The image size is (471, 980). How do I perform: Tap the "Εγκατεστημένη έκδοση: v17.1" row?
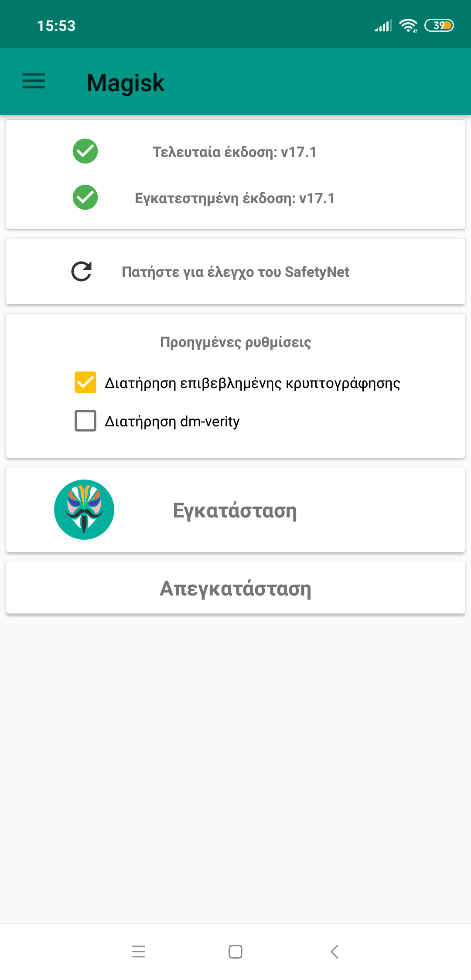pyautogui.click(x=235, y=198)
